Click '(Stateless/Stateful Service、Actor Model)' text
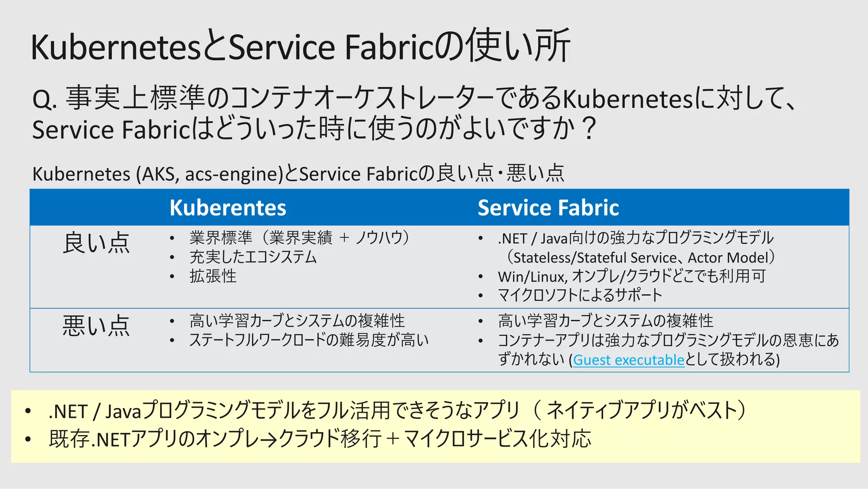The width and height of the screenshot is (868, 489). (x=641, y=257)
